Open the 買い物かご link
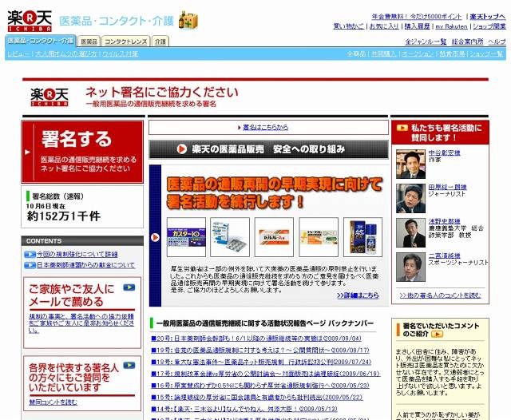Viewport: 511px width, 420px height. 348,26
